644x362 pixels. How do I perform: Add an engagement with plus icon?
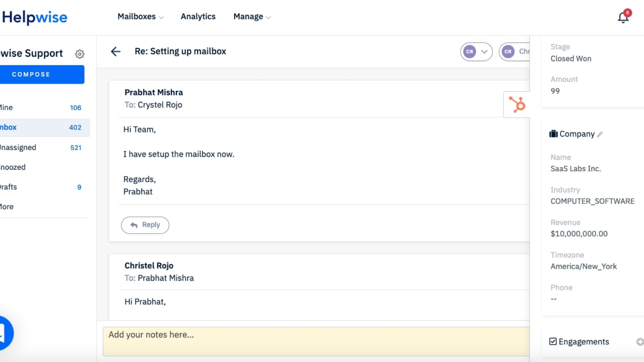click(640, 342)
